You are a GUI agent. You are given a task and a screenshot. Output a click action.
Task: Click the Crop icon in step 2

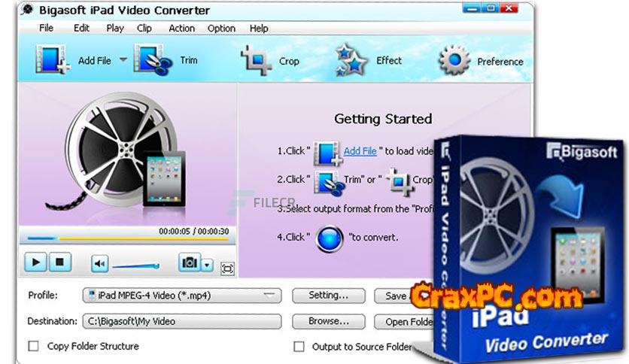point(400,181)
